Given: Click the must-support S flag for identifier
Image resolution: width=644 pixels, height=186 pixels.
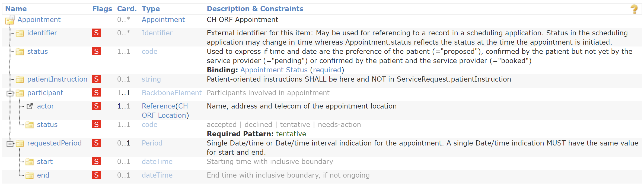Looking at the screenshot, I should 96,33.
